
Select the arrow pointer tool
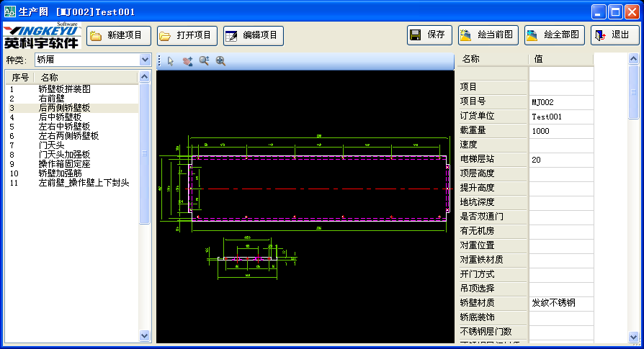pyautogui.click(x=171, y=61)
